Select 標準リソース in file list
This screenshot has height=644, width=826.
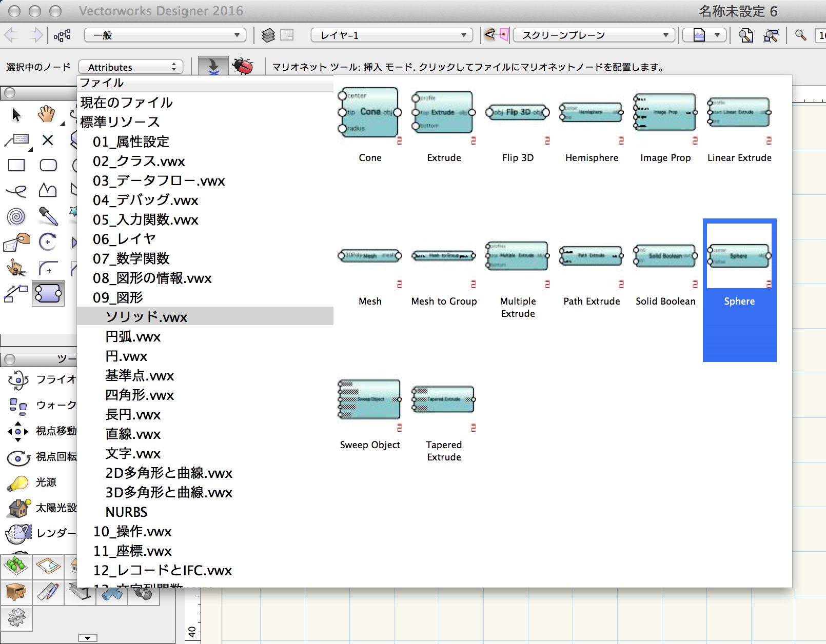[x=120, y=122]
